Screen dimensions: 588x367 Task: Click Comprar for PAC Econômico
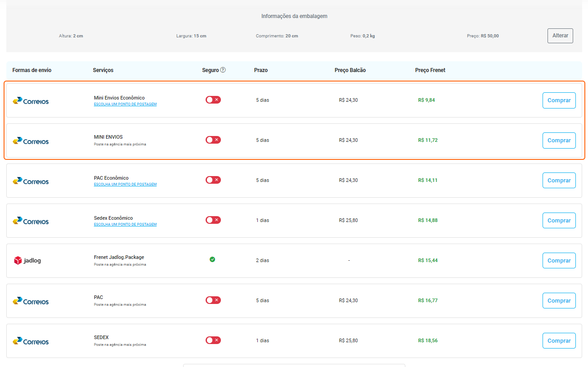pos(559,181)
